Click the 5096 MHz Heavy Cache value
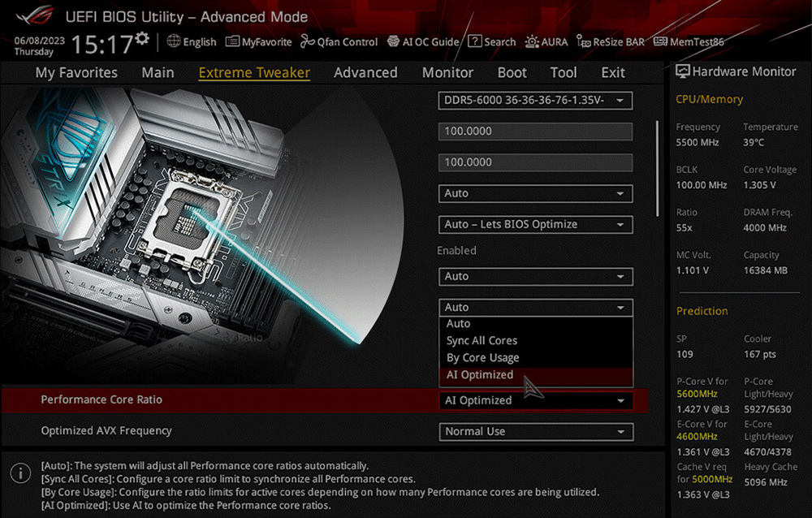 click(766, 483)
